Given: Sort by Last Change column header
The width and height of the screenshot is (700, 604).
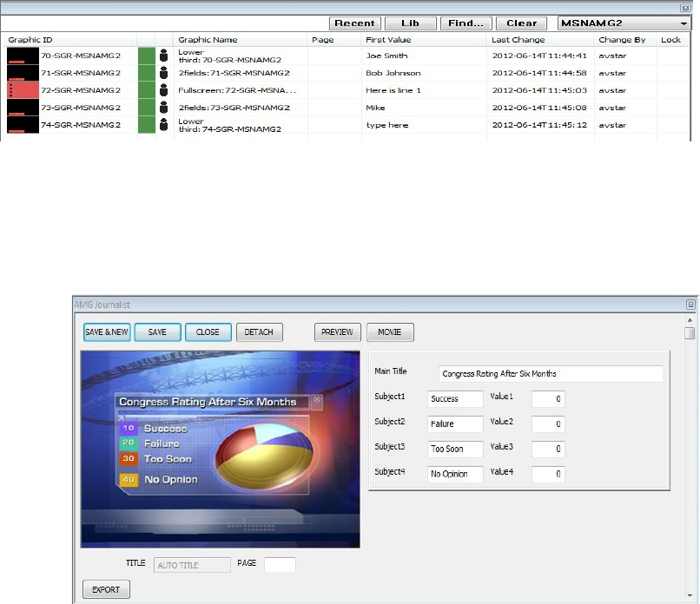Looking at the screenshot, I should click(x=518, y=40).
